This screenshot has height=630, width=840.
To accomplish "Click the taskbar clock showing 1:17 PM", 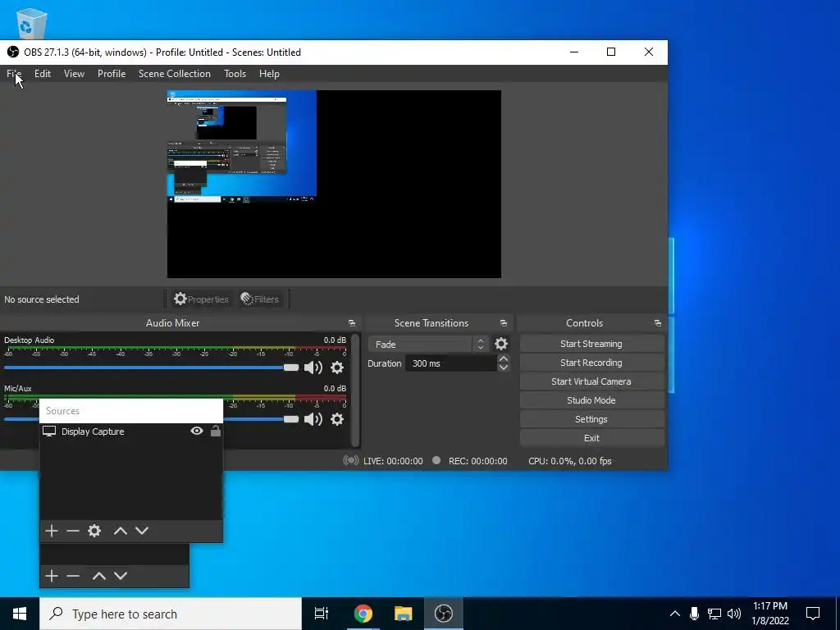I will click(770, 614).
